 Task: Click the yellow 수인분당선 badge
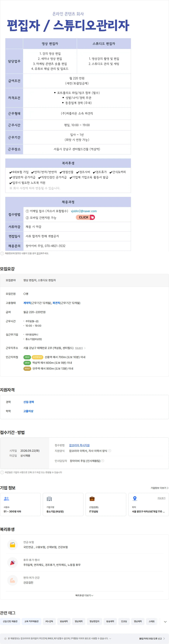(x=37, y=357)
